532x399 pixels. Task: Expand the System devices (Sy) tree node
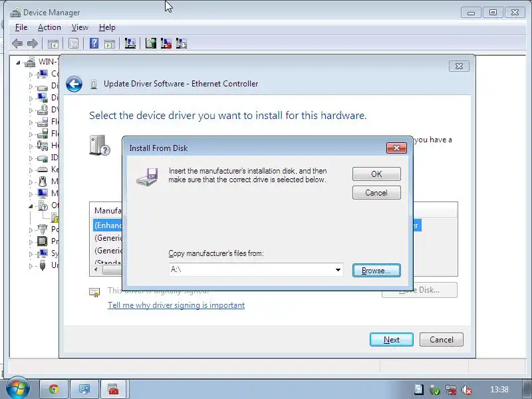31,254
